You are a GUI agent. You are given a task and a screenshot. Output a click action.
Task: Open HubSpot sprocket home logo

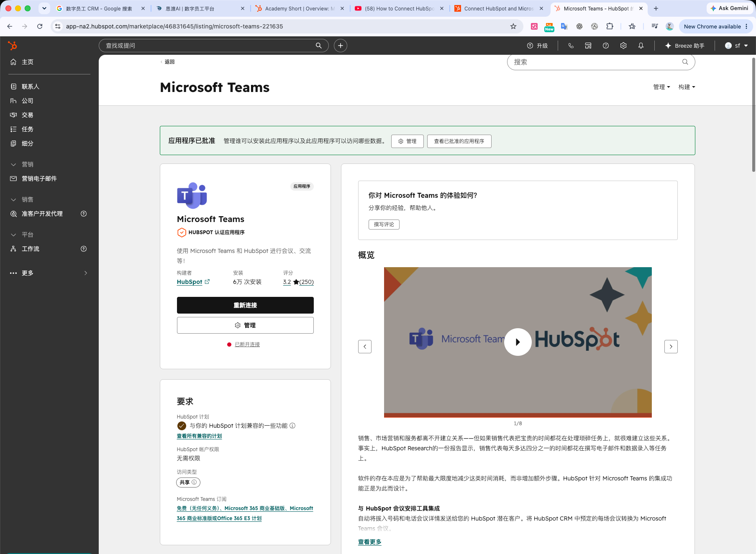tap(13, 46)
